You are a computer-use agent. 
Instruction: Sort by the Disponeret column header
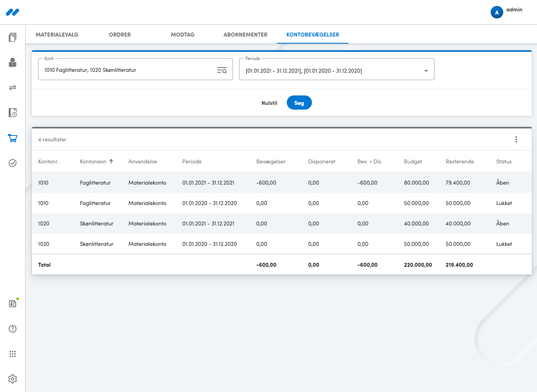[x=322, y=161]
